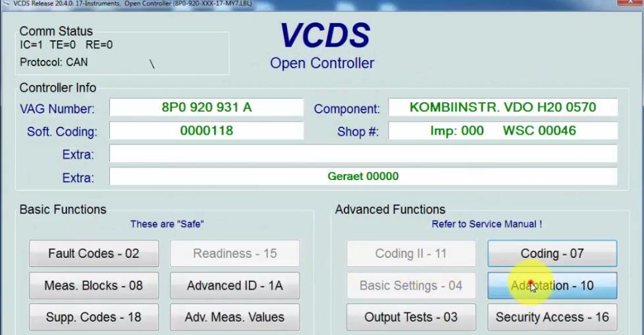Click the 'Basic Functions' group title

pos(63,210)
